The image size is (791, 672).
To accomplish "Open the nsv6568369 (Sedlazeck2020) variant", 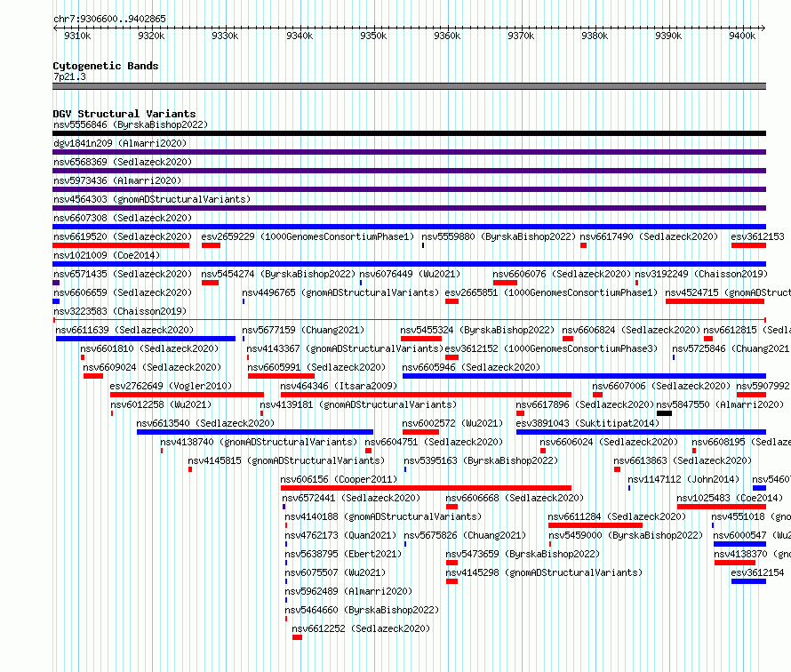I will pos(123,162).
